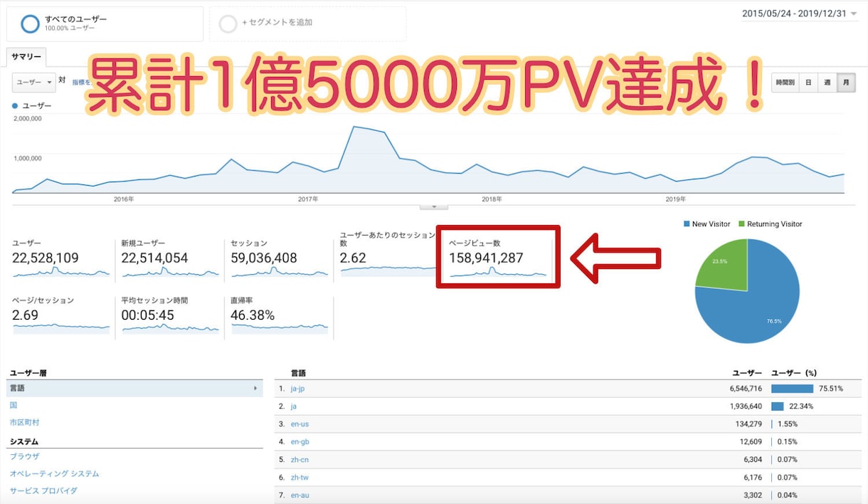Select the 国 dimension link

[14, 405]
